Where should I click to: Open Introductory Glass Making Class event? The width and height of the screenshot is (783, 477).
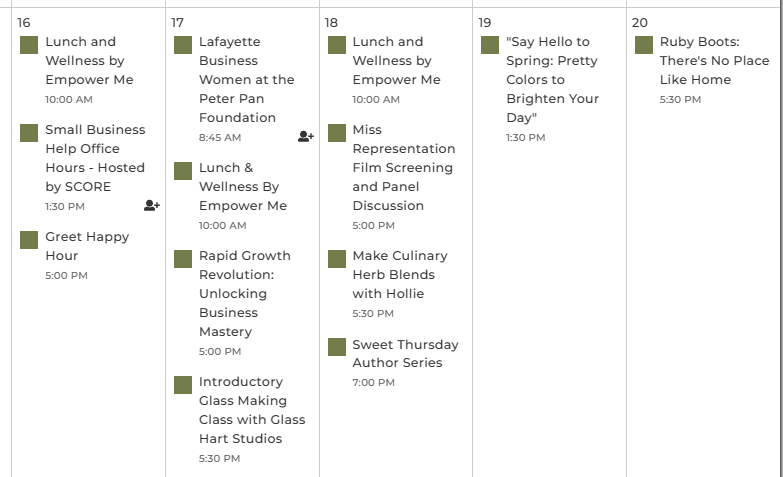(x=251, y=410)
